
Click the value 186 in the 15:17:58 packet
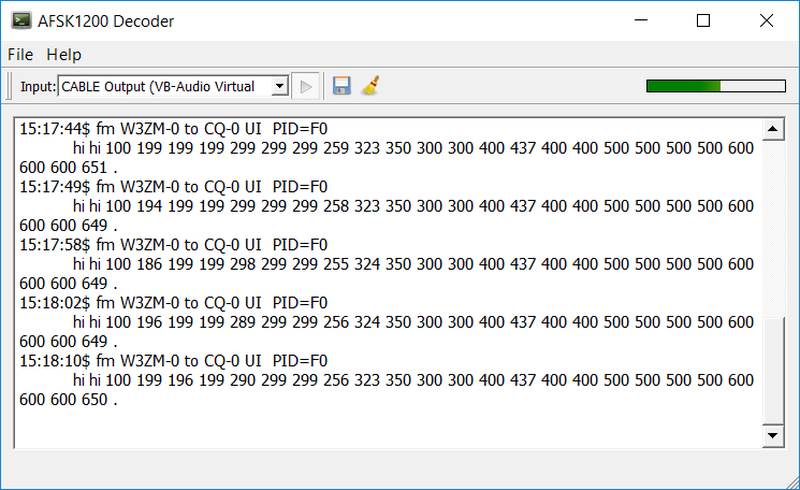click(149, 264)
